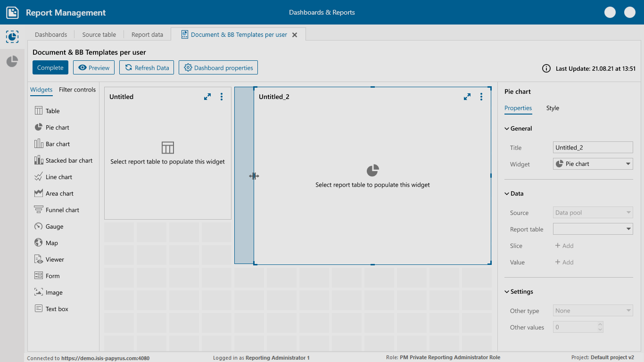The width and height of the screenshot is (644, 362).
Task: Click the Viewer widget icon
Action: tap(39, 260)
